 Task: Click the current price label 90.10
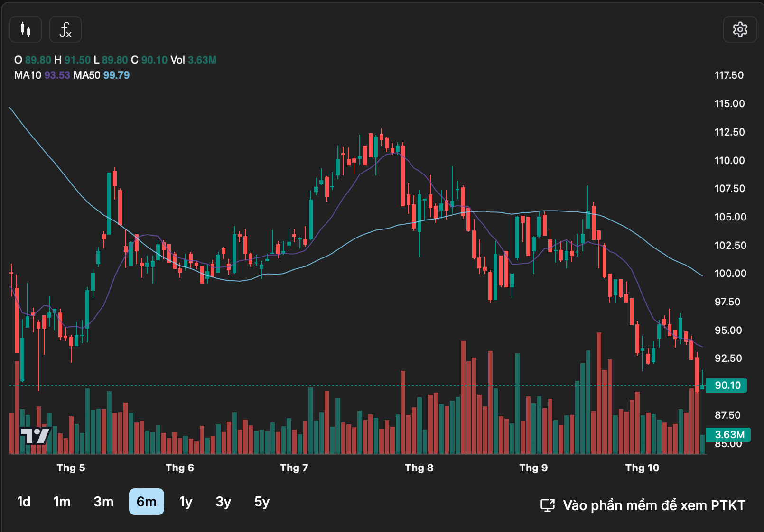coord(727,385)
